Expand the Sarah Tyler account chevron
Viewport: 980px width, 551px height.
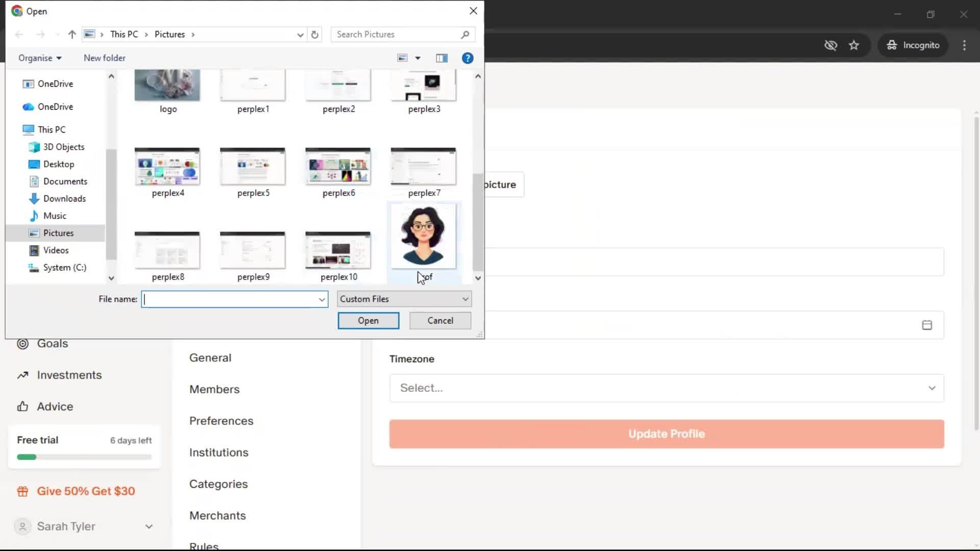(149, 527)
